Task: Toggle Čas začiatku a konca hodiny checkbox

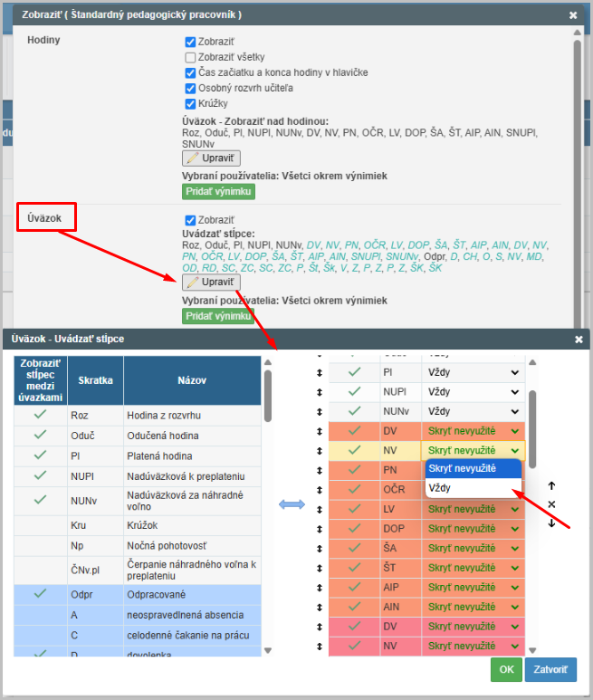Action: tap(190, 72)
